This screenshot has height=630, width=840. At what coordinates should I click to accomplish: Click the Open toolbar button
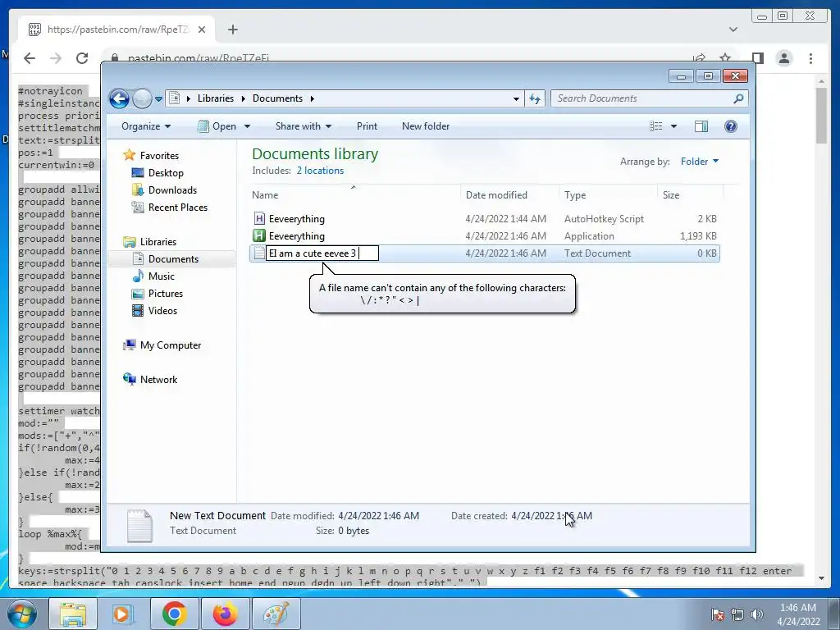[x=217, y=126]
